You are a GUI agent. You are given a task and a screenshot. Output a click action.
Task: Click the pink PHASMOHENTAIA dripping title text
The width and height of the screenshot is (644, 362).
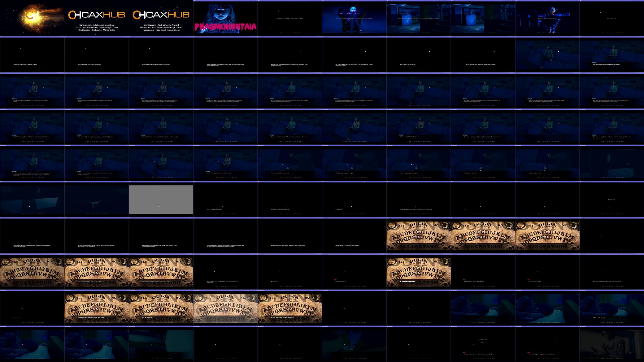point(225,27)
